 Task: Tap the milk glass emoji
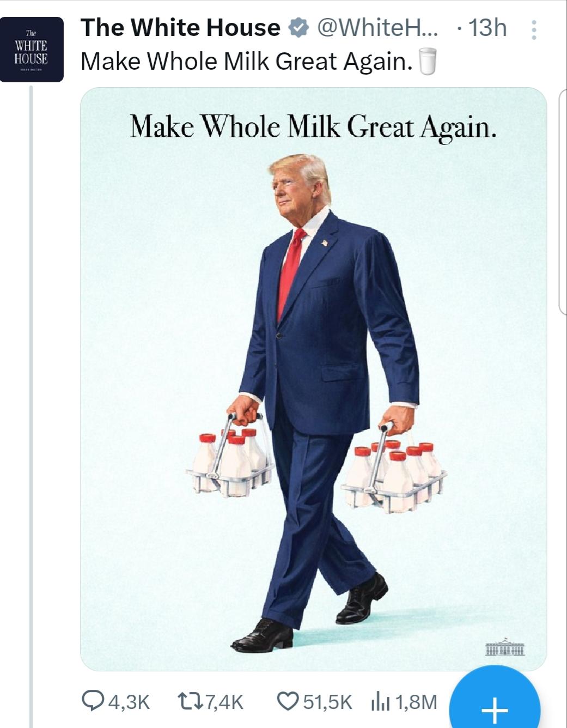coord(427,61)
